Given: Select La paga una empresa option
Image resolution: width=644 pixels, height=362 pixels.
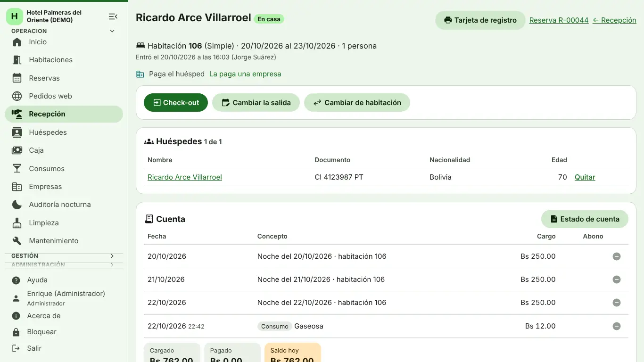Looking at the screenshot, I should click(x=245, y=74).
